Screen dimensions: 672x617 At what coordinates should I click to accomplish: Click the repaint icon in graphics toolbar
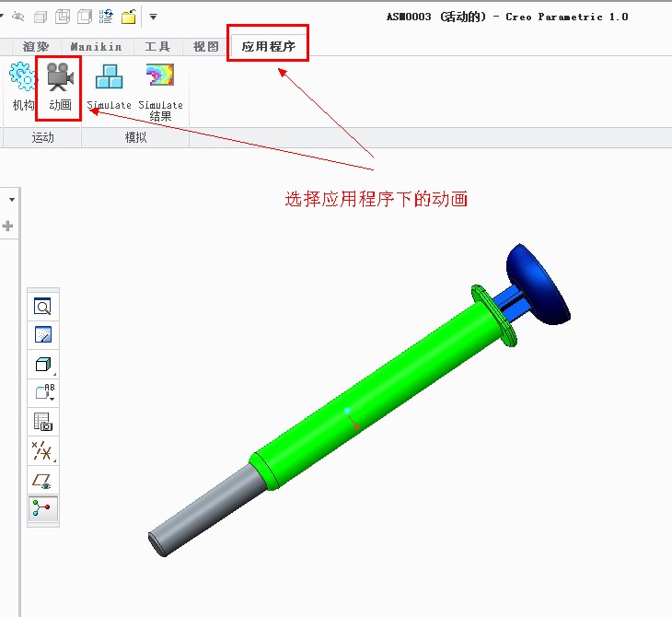[x=43, y=335]
